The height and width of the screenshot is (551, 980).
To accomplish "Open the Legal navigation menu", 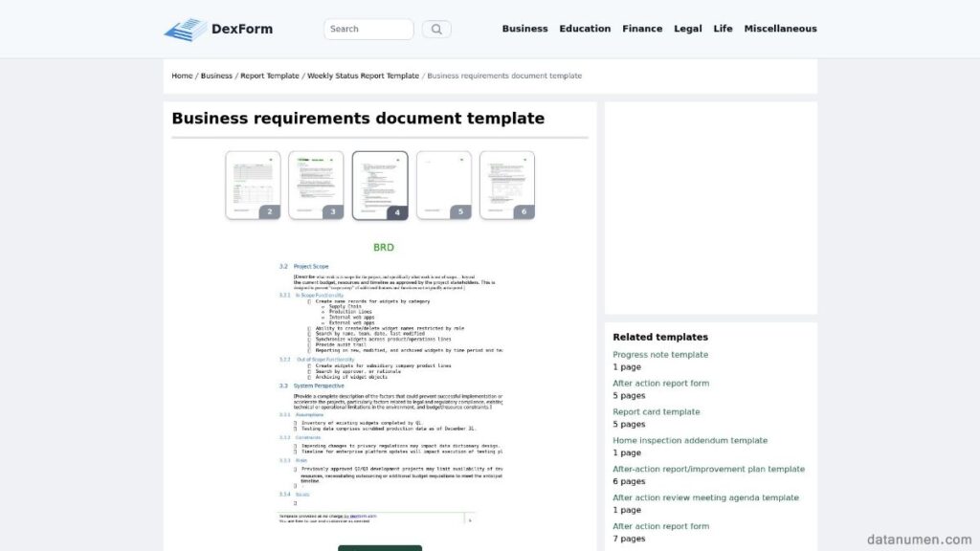I will coord(688,28).
